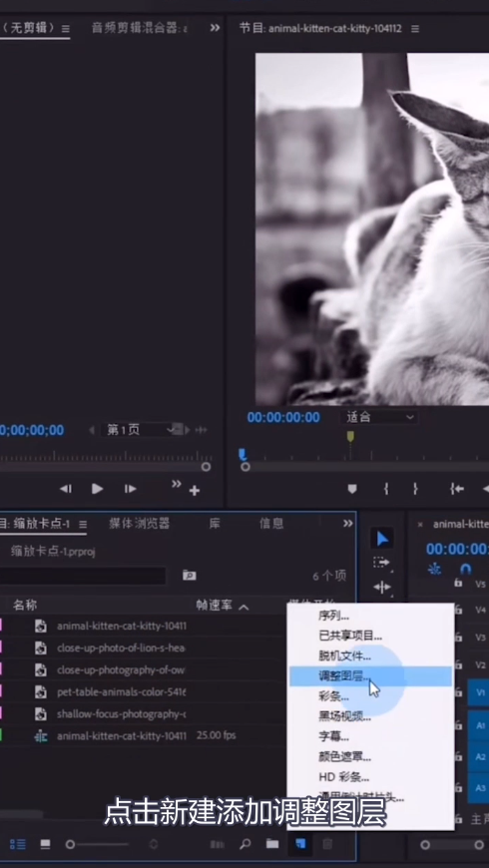Show more Source transport controls chevron
Image resolution: width=489 pixels, height=868 pixels.
pos(176,484)
